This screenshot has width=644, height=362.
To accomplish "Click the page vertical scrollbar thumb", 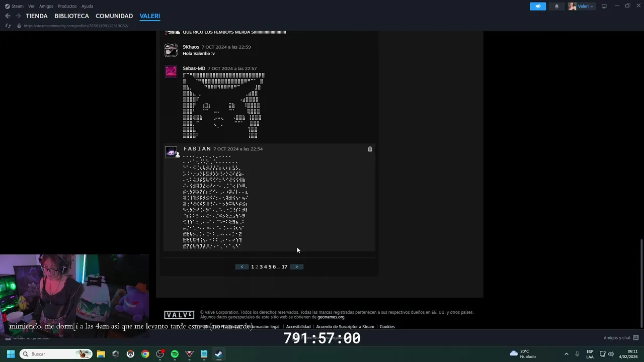I will [x=641, y=283].
